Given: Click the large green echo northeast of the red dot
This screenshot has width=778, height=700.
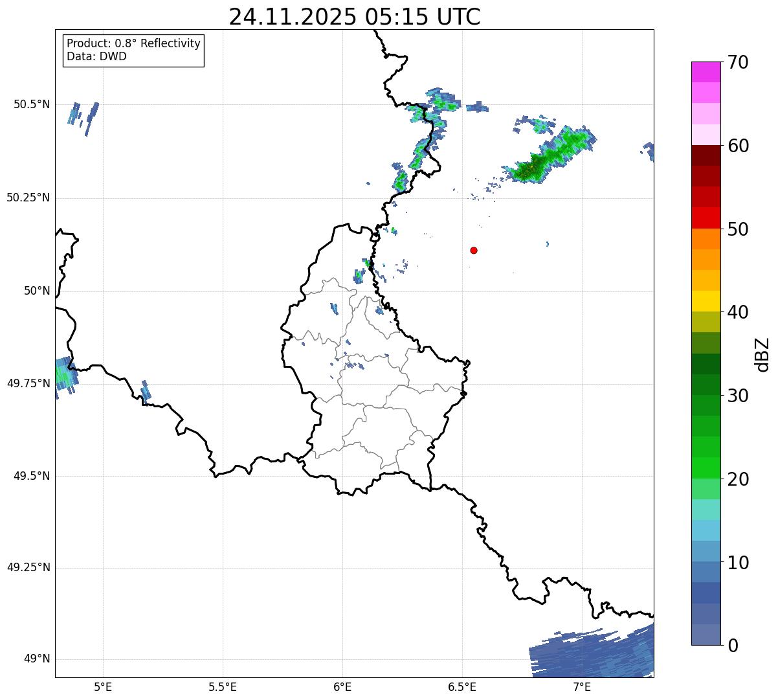Looking at the screenshot, I should pyautogui.click(x=550, y=155).
